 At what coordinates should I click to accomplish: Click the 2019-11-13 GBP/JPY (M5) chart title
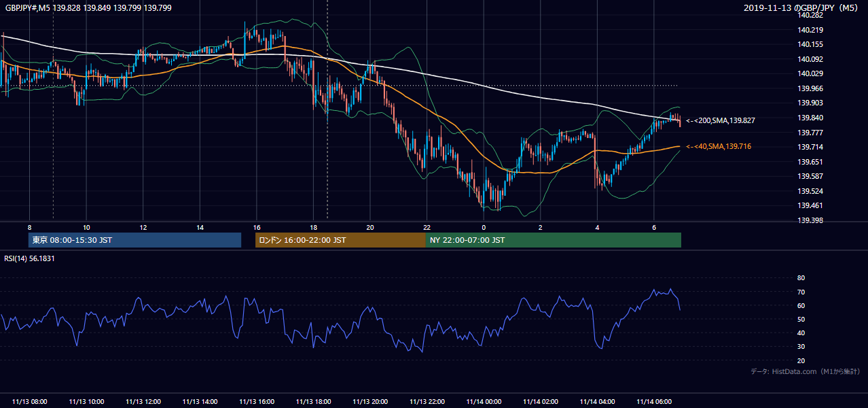coord(801,7)
